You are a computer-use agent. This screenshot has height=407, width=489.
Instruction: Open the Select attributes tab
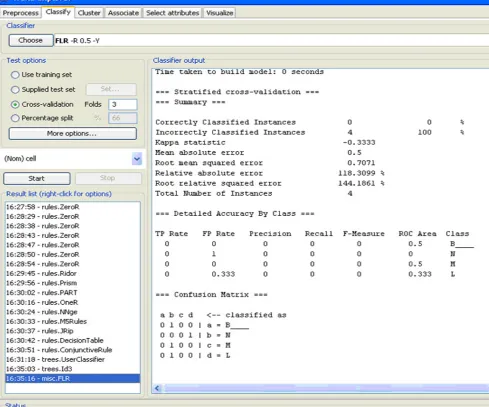click(173, 13)
